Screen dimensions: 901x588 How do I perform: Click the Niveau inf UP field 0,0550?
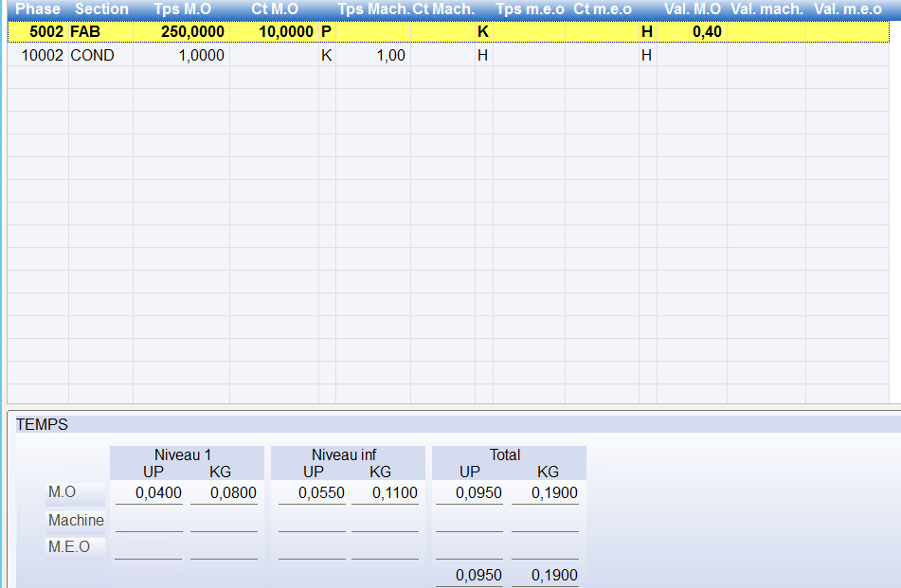312,493
